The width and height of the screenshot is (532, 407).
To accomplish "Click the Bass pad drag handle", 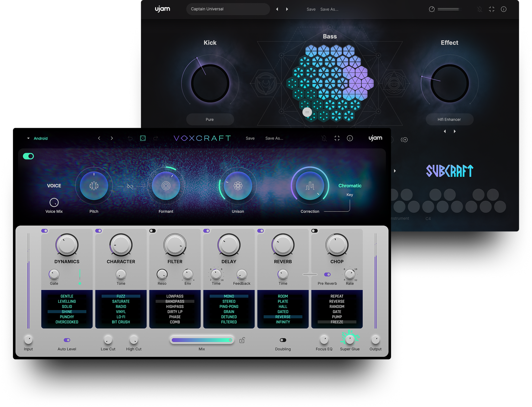I will tap(307, 112).
